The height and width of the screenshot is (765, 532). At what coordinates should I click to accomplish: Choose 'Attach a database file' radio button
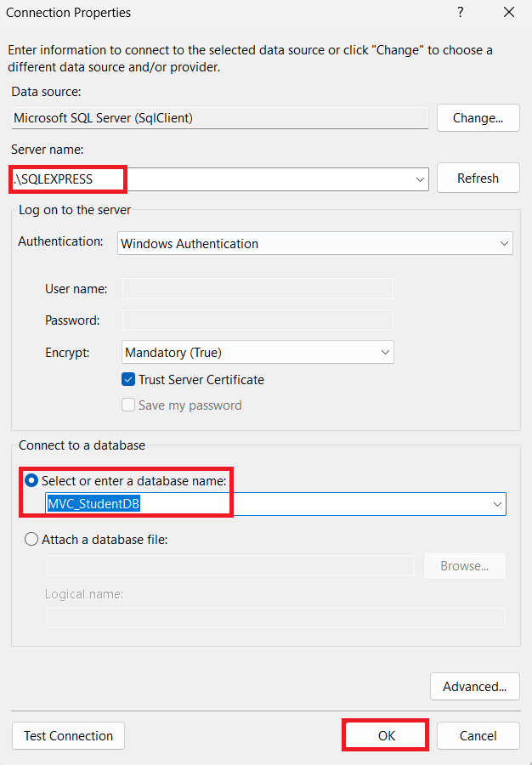(31, 539)
